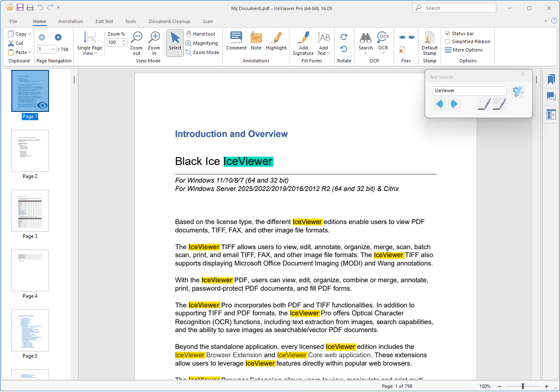This screenshot has width=560, height=392.
Task: Expand the Copy dropdown arrow
Action: pos(29,34)
